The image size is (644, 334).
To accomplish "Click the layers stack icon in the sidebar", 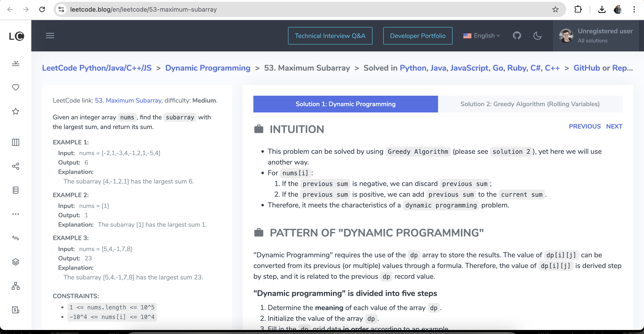I will point(15,262).
